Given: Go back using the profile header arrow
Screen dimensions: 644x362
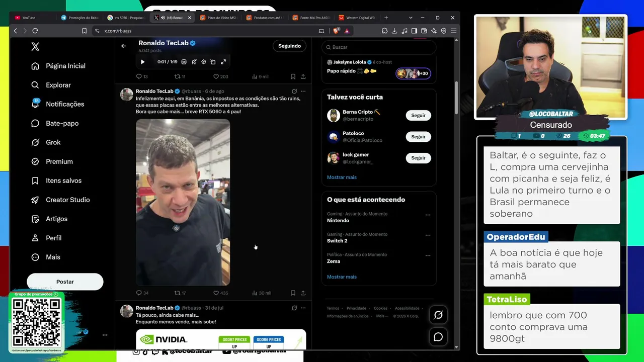Looking at the screenshot, I should pyautogui.click(x=124, y=46).
